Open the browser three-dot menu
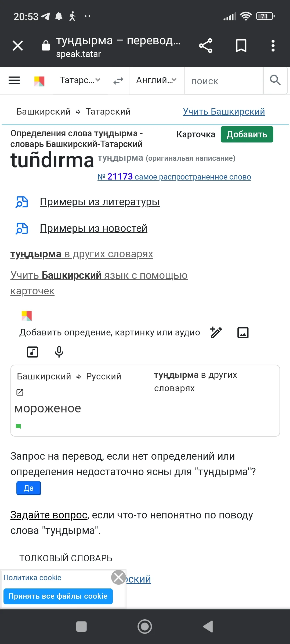 pos(273,45)
